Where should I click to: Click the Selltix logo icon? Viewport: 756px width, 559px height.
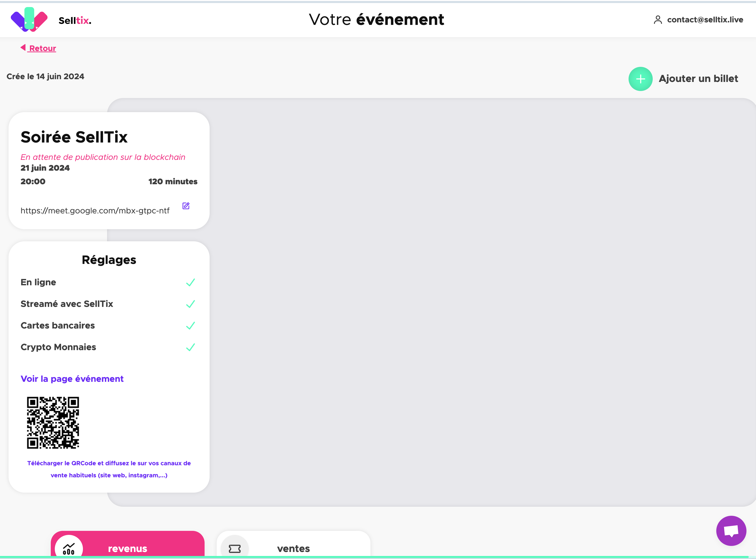[x=29, y=20]
